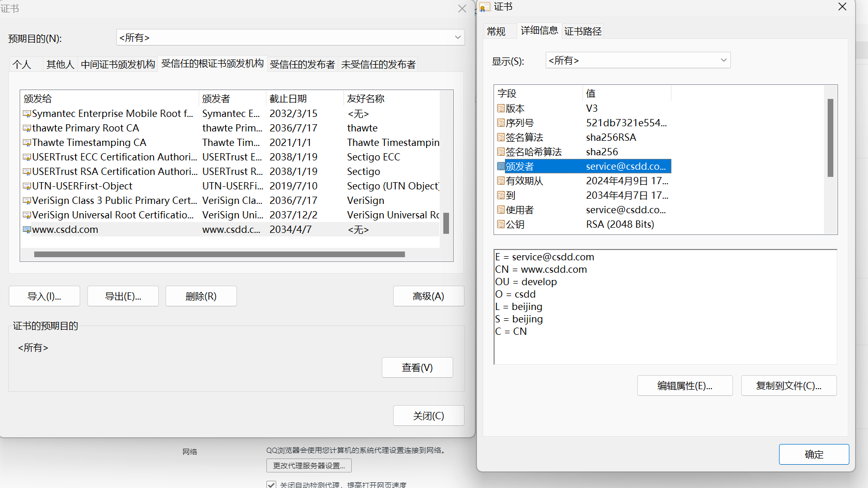The width and height of the screenshot is (868, 488).
Task: Select 2034/4/7 expiry date cell
Action: pos(290,229)
